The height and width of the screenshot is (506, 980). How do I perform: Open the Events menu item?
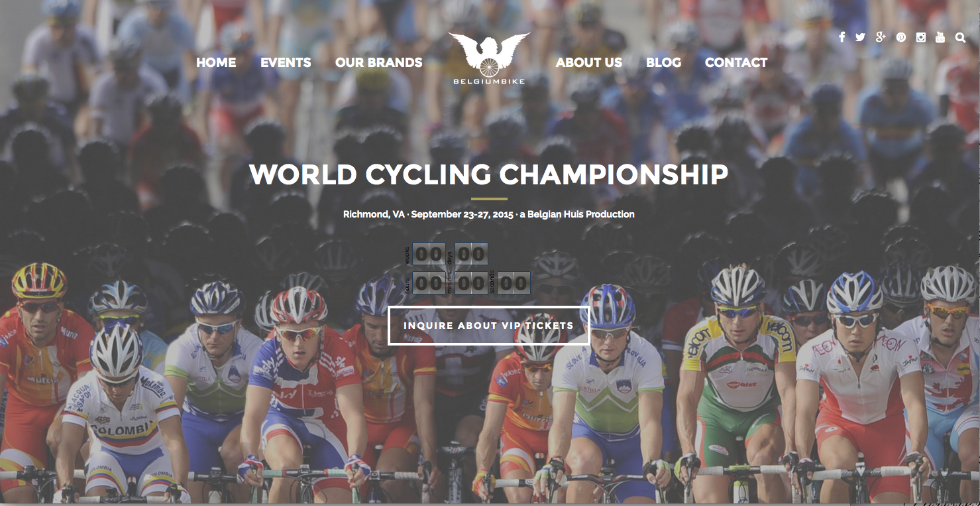pyautogui.click(x=286, y=62)
